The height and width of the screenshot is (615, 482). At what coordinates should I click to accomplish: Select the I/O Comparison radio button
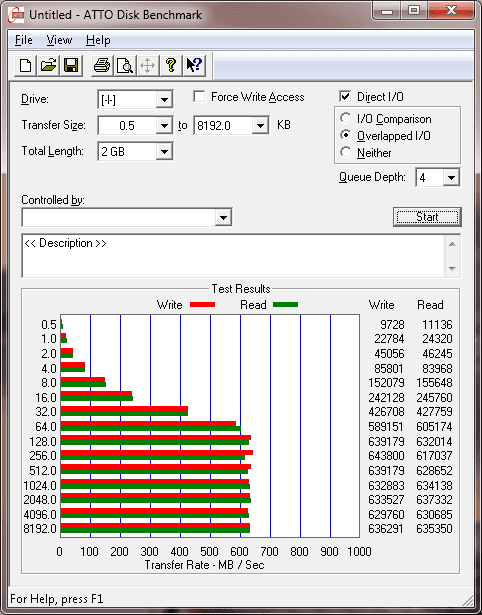[346, 118]
